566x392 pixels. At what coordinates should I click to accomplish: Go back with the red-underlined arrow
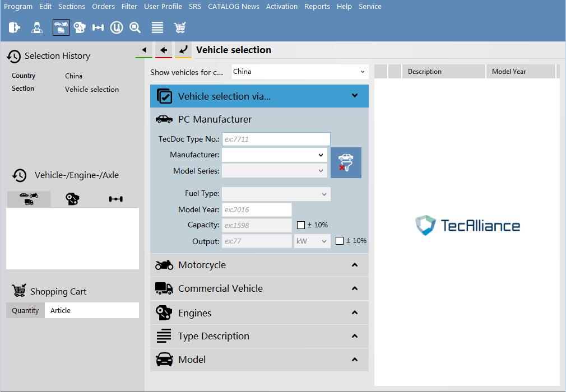coord(164,50)
